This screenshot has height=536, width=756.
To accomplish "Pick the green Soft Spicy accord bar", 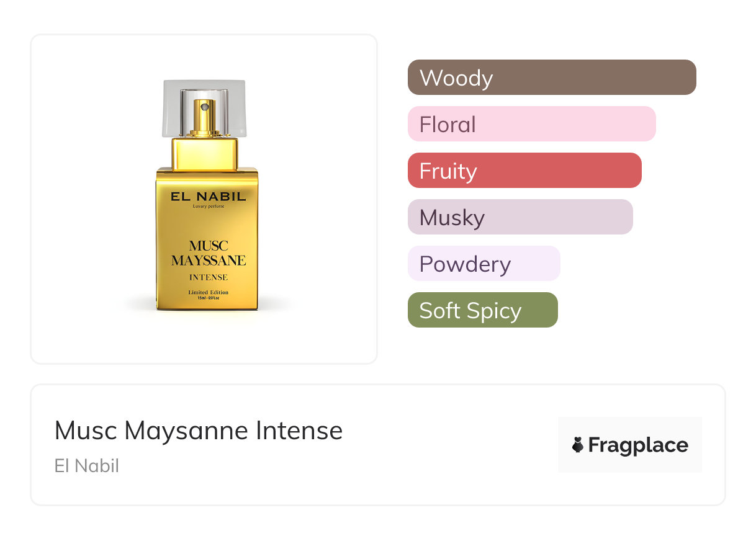I will 482,310.
